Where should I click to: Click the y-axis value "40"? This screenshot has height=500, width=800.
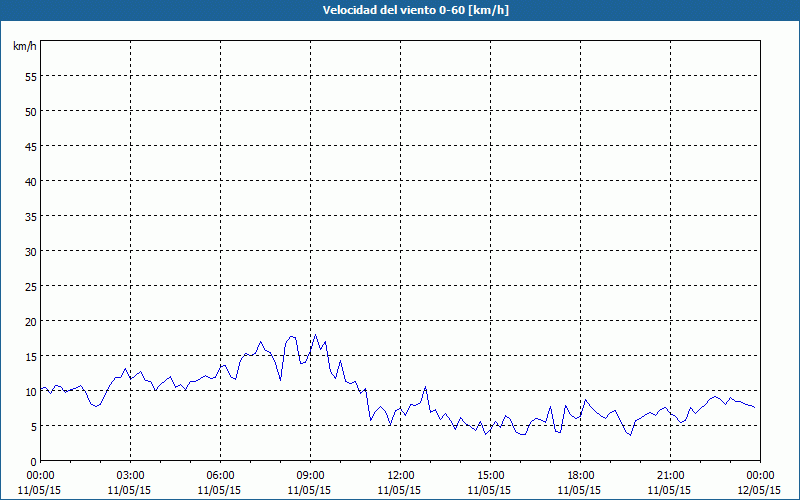click(31, 182)
